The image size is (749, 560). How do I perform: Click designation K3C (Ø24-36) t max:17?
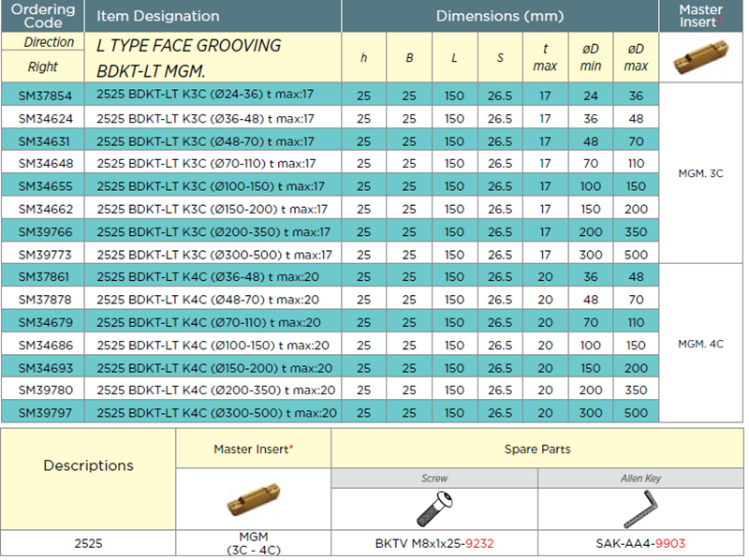[x=205, y=95]
